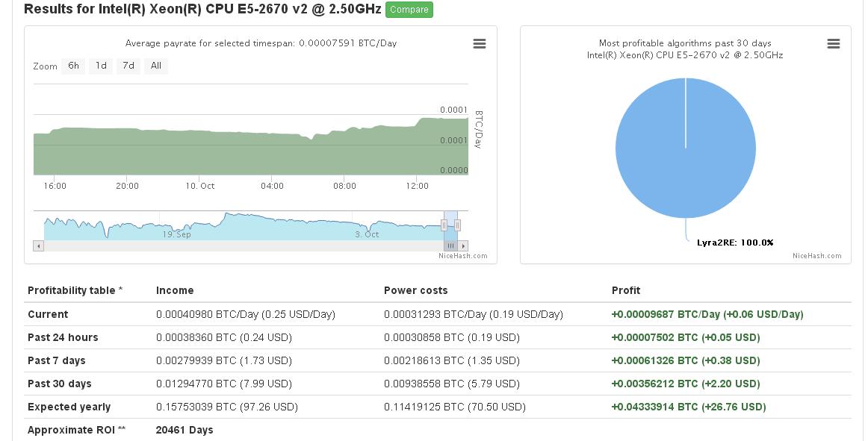Click the left arrow of the navigator scrollbar

tap(37, 245)
